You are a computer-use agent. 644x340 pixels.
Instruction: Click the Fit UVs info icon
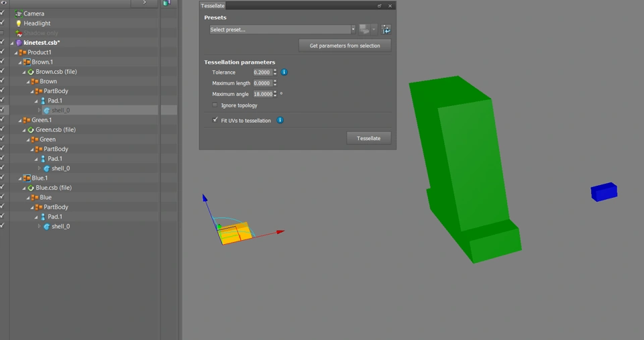(280, 121)
